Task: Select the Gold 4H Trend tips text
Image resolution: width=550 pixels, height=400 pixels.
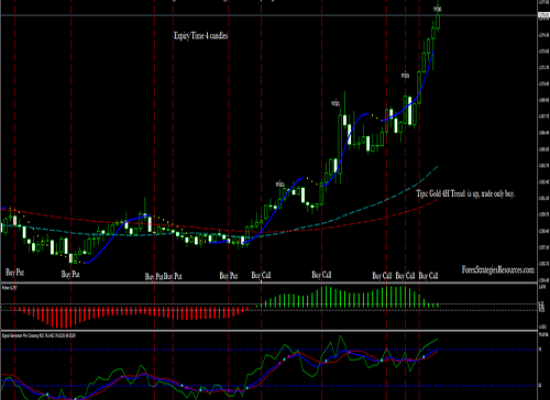Action: (465, 194)
